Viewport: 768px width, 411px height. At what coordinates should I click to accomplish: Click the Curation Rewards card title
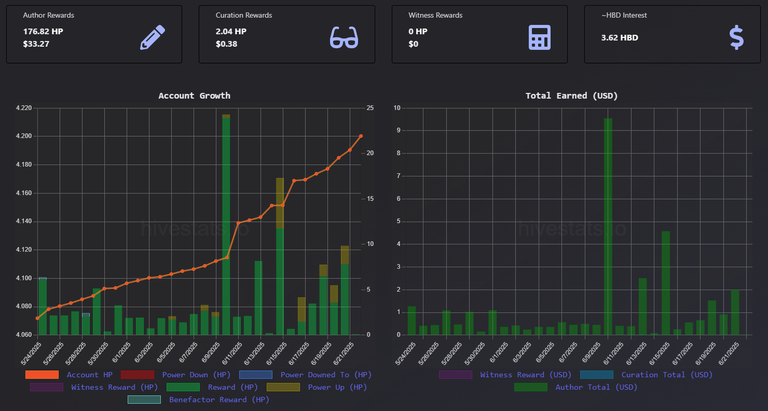click(244, 15)
